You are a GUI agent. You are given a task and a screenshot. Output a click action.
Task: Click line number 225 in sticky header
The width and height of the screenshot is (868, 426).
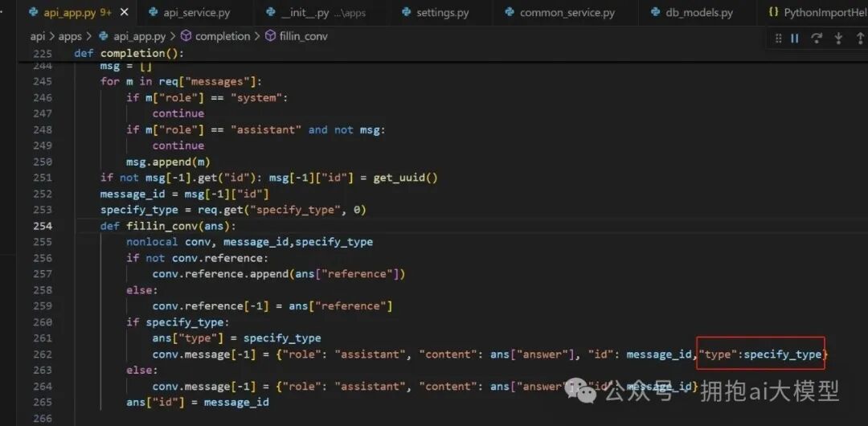coord(43,54)
